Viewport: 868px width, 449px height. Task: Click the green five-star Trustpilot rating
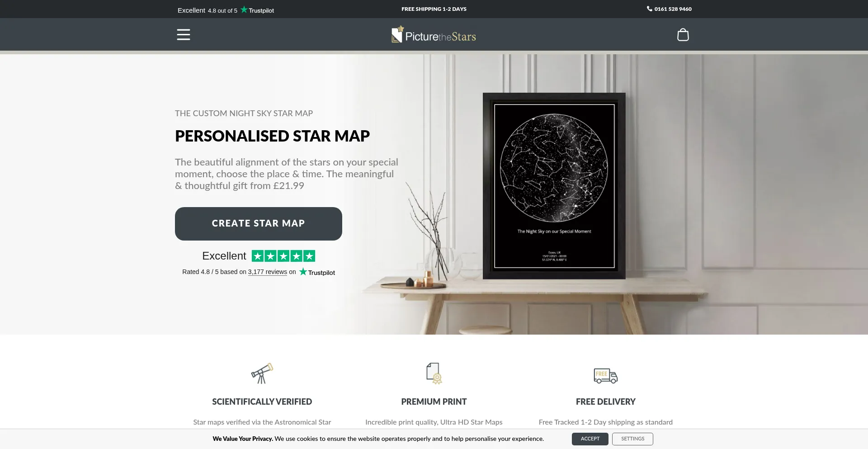283,256
